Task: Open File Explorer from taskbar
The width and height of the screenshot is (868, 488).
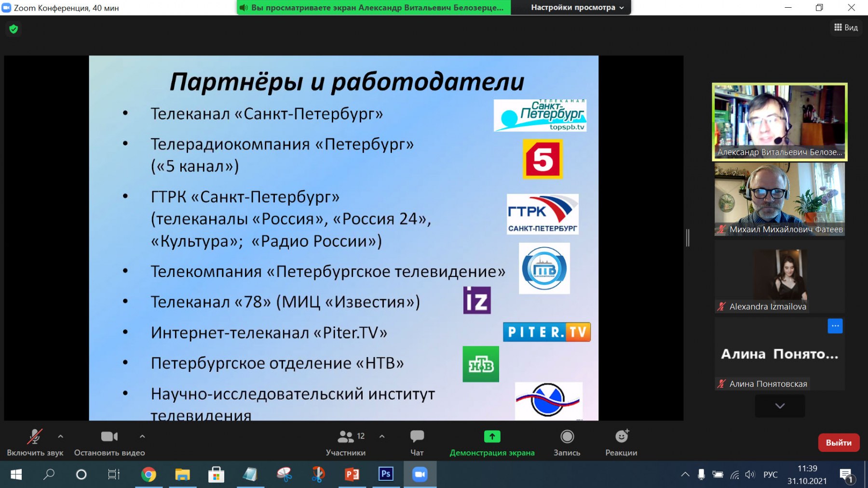Action: [x=182, y=475]
